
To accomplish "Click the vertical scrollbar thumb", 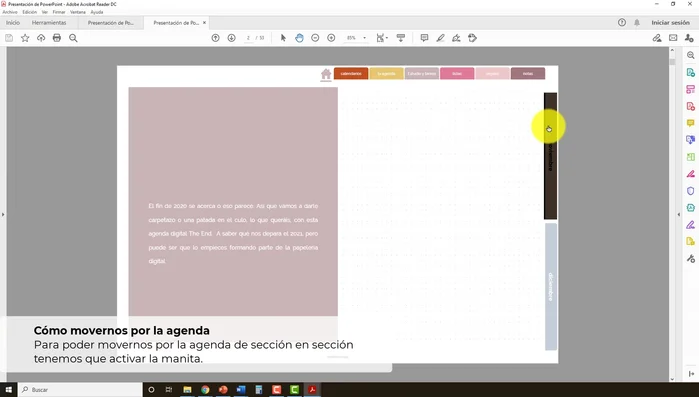I will pos(672,61).
